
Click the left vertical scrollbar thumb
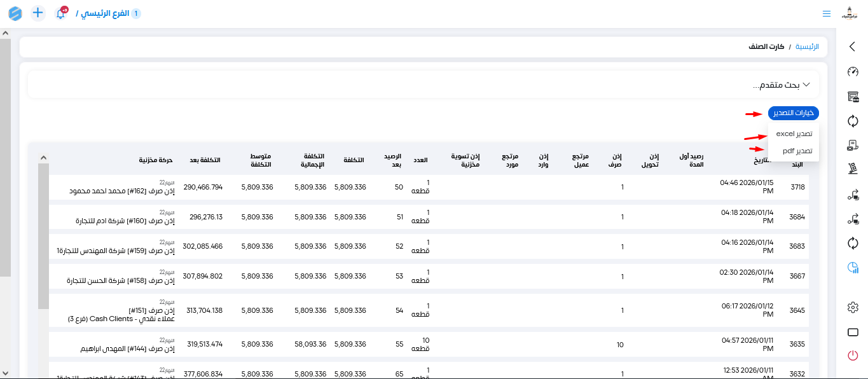pyautogui.click(x=5, y=153)
